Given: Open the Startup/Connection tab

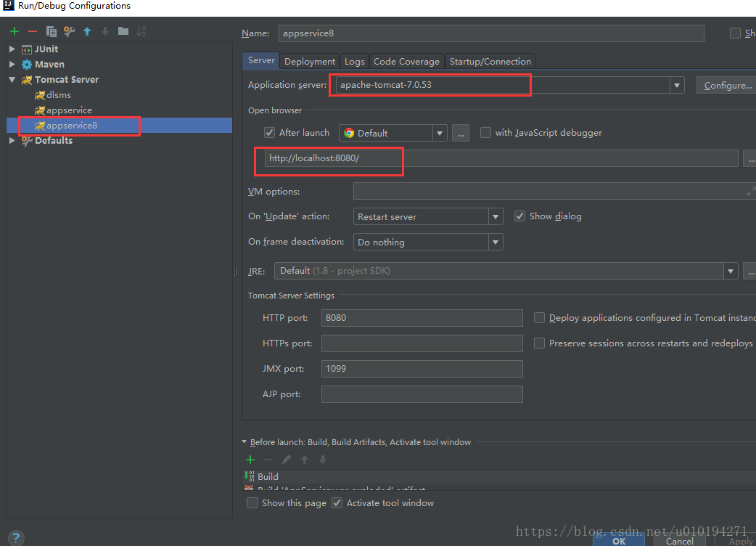Looking at the screenshot, I should (490, 61).
